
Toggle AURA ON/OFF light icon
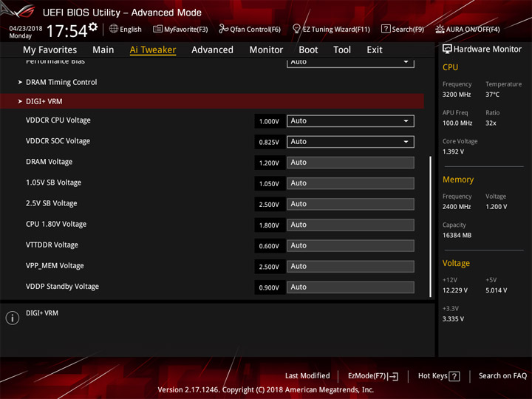pyautogui.click(x=440, y=29)
